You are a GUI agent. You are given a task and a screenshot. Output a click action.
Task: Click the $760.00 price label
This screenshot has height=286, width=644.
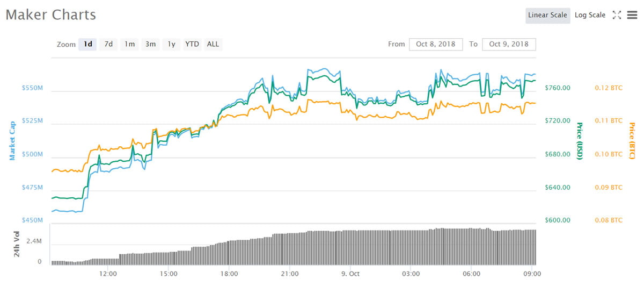coord(558,88)
